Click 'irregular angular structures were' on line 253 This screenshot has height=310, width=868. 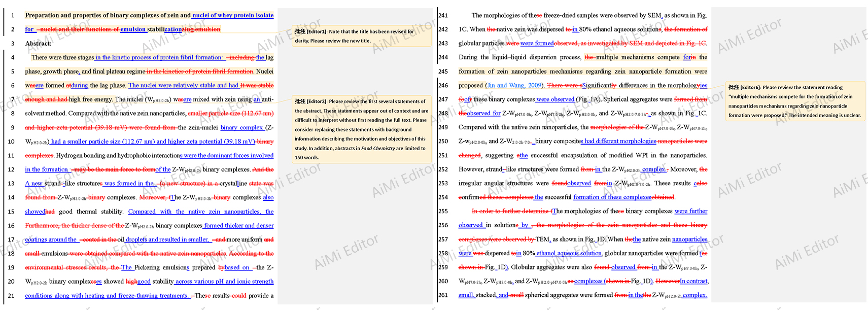[x=504, y=183]
